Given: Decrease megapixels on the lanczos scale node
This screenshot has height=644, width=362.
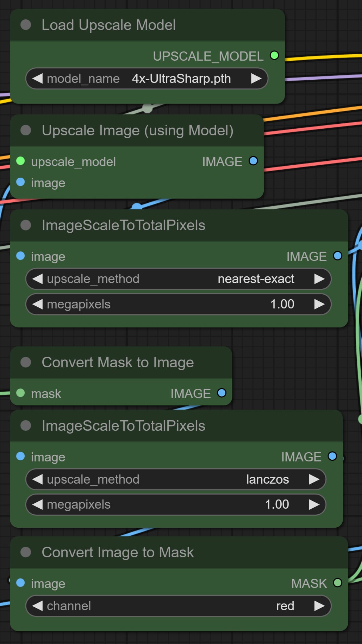Looking at the screenshot, I should tap(37, 505).
